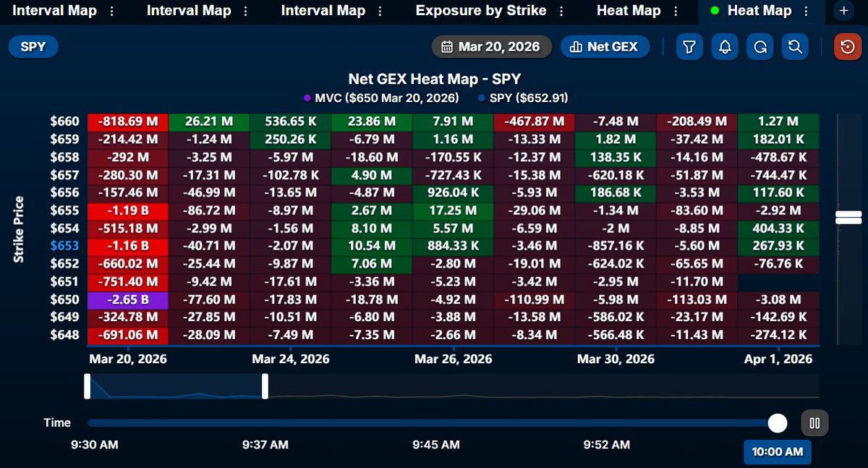Click the -83.60 M cell
The image size is (868, 468).
[x=697, y=210]
